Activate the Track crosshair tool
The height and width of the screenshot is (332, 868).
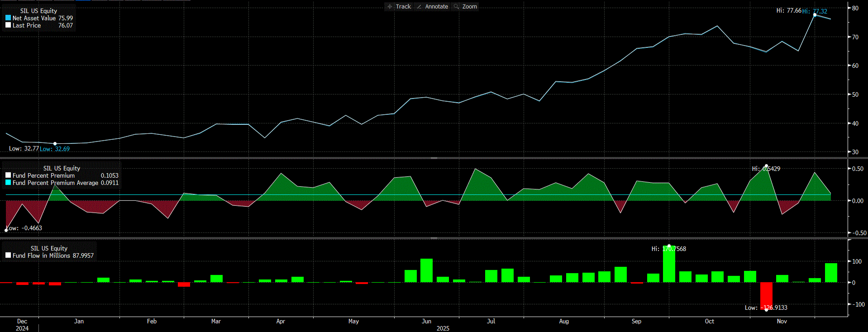pos(399,6)
